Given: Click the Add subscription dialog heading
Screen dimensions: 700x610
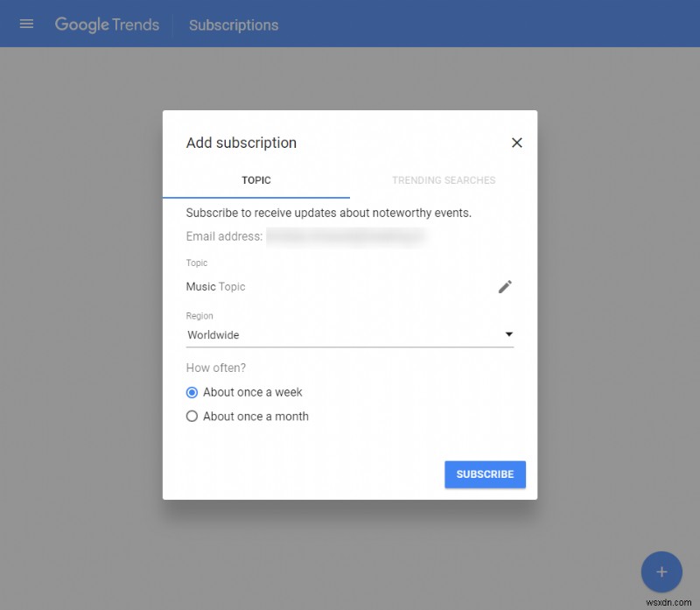Looking at the screenshot, I should [x=241, y=143].
